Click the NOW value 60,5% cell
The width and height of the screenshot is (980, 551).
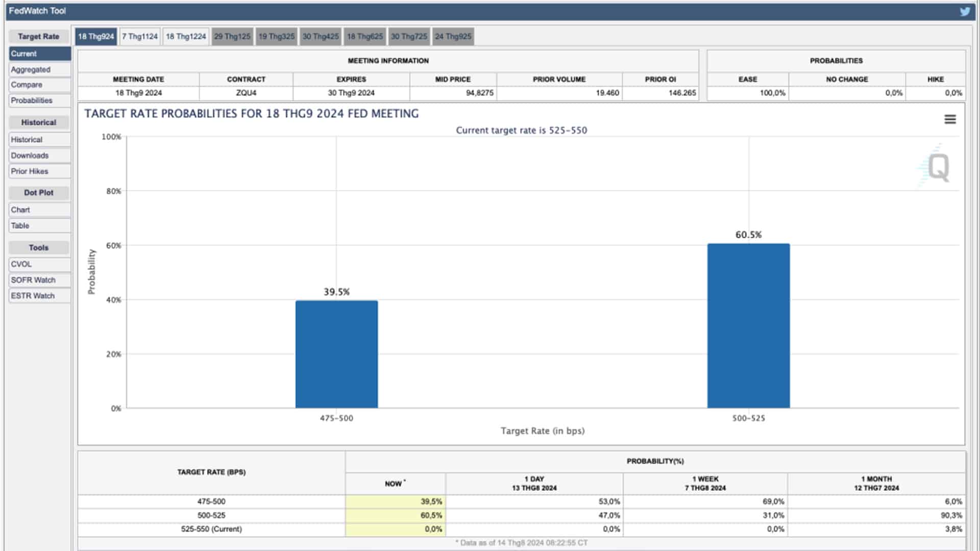(x=396, y=515)
